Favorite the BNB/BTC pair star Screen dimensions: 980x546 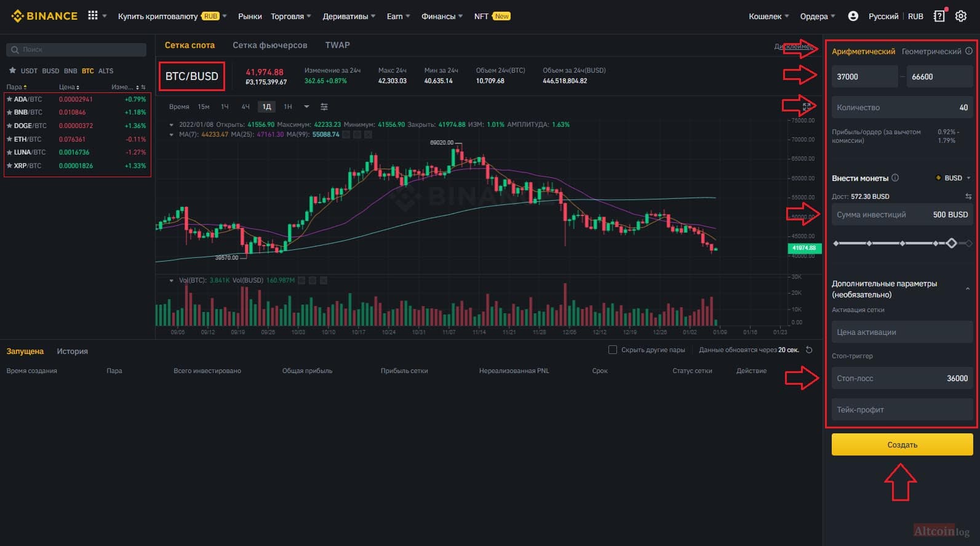(x=9, y=113)
